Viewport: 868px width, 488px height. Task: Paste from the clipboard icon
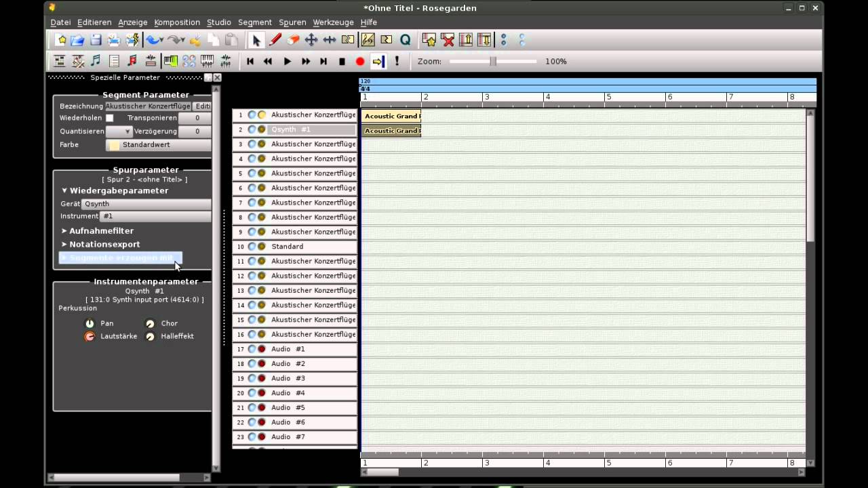click(231, 40)
